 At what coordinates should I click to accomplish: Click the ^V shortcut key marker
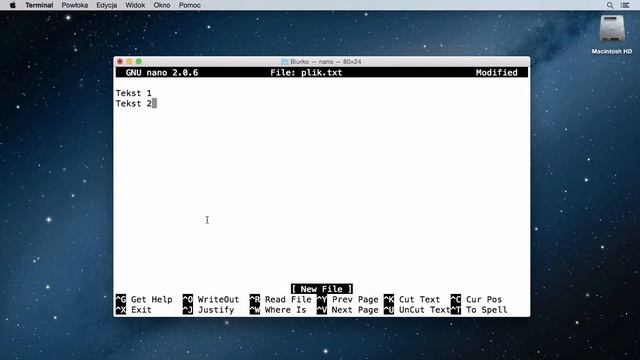click(x=322, y=310)
